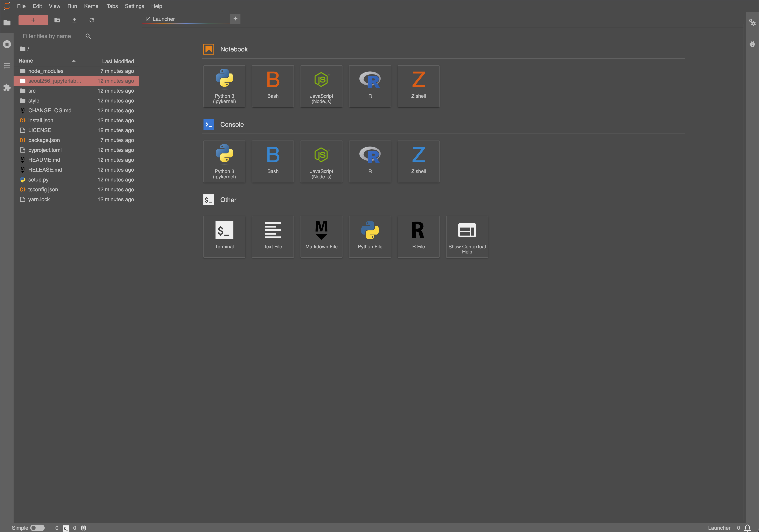The width and height of the screenshot is (759, 532).
Task: Sort files by Last Modified column
Action: tap(118, 61)
